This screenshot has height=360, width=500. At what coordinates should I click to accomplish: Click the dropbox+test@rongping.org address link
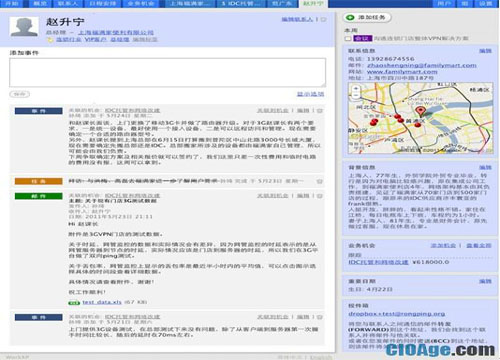pyautogui.click(x=397, y=314)
